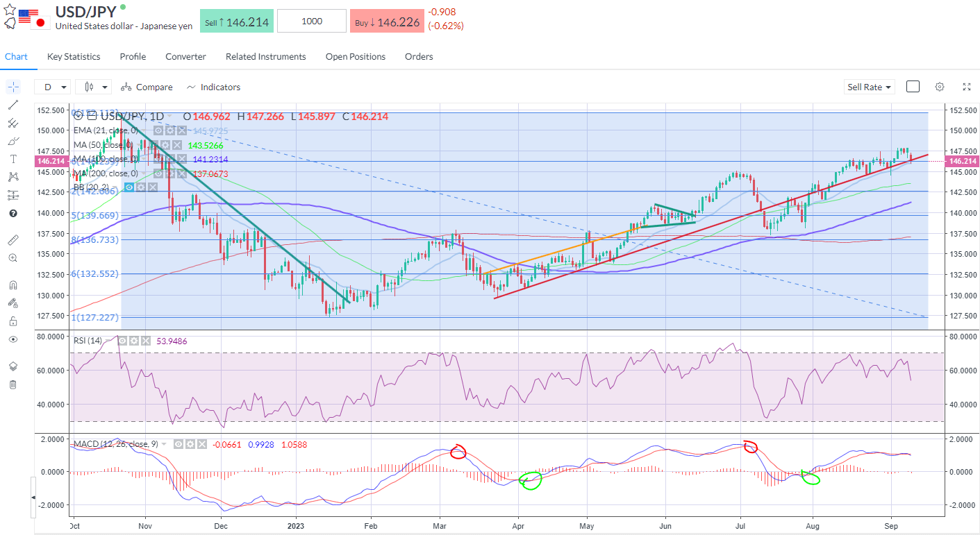Open the candlestick chart type dropdown
This screenshot has height=535, width=980.
[x=94, y=87]
